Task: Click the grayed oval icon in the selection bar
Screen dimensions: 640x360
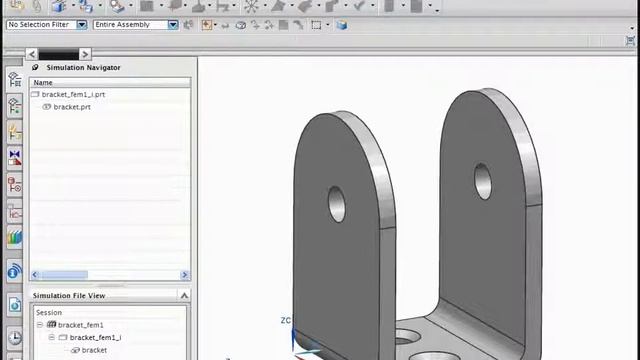Action: 241,25
